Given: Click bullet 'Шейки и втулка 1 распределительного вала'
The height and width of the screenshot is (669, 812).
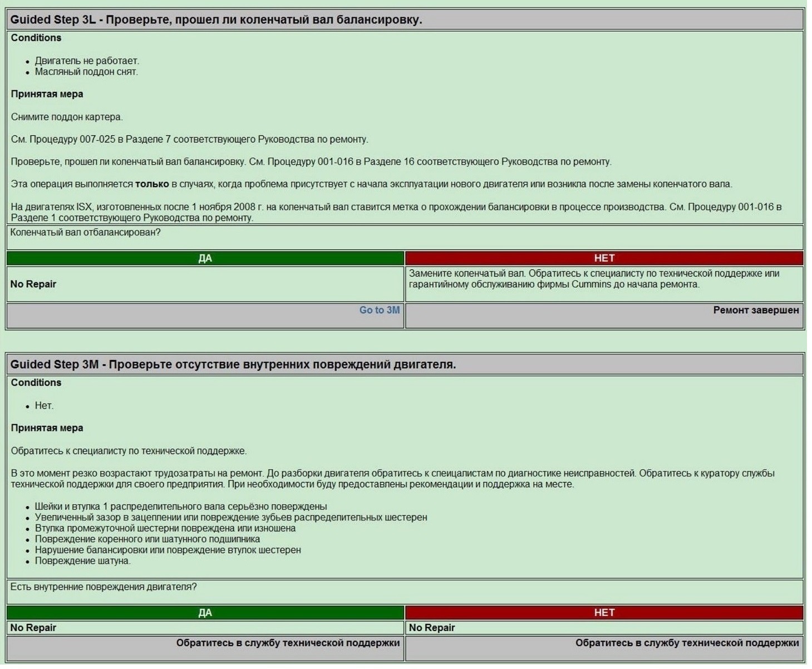Looking at the screenshot, I should (181, 506).
